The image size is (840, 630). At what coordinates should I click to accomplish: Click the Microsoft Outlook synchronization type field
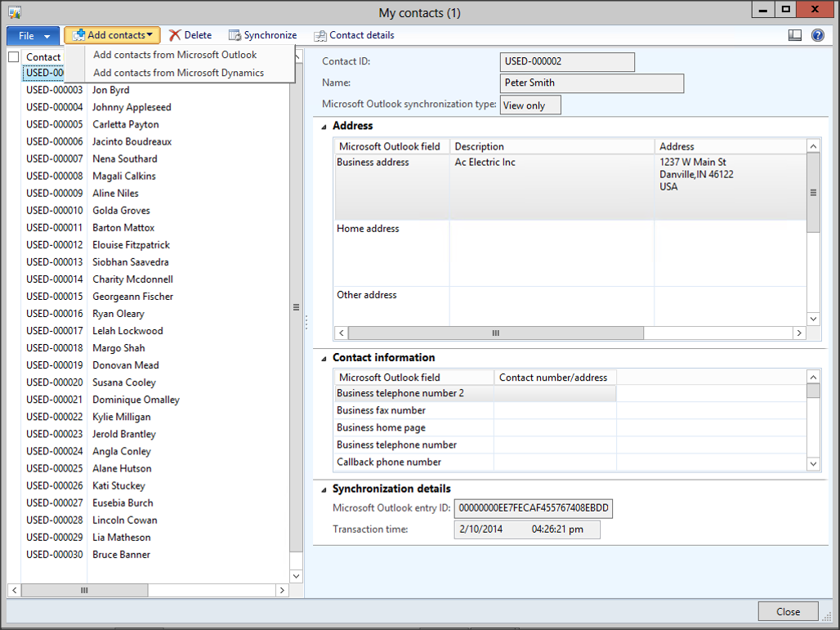pyautogui.click(x=529, y=105)
